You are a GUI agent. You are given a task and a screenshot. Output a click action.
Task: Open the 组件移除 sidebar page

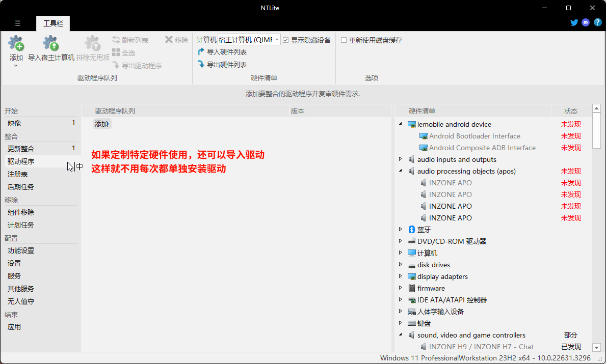[x=41, y=212]
